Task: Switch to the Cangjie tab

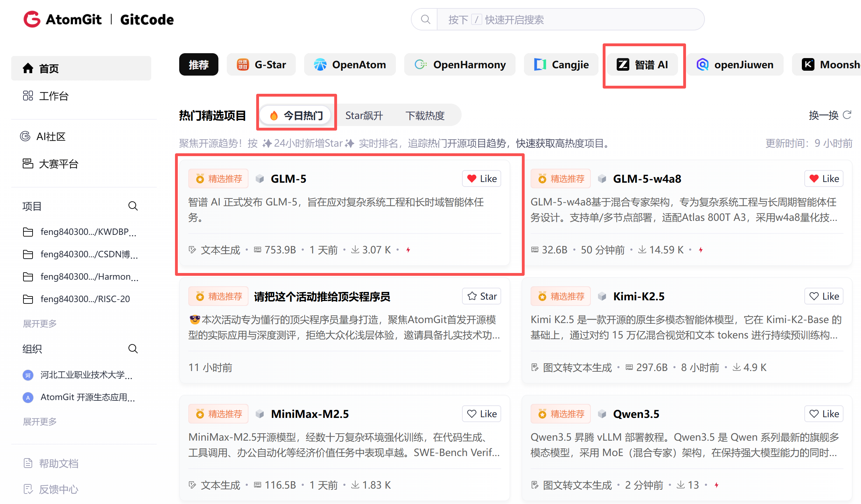Action: (x=561, y=65)
